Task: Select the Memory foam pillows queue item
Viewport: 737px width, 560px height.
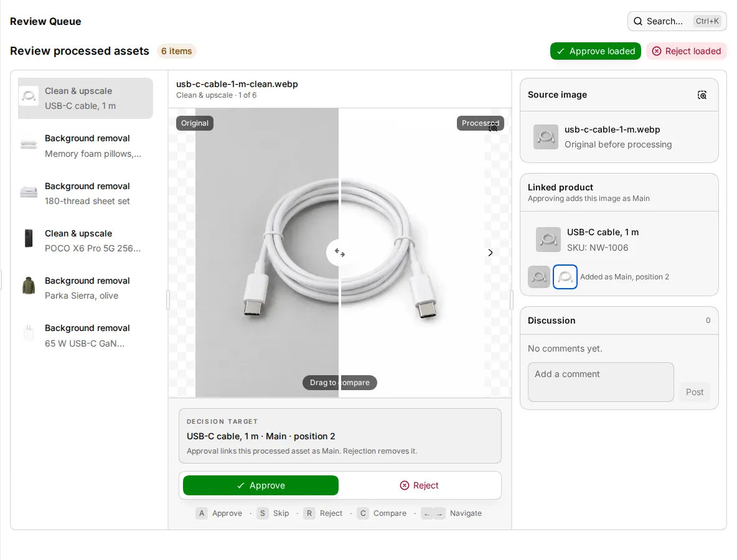Action: 85,146
